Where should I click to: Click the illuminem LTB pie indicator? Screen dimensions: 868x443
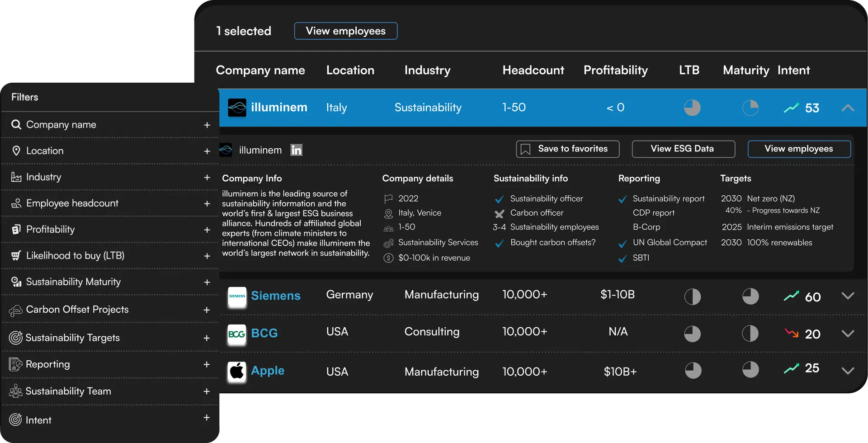point(692,108)
